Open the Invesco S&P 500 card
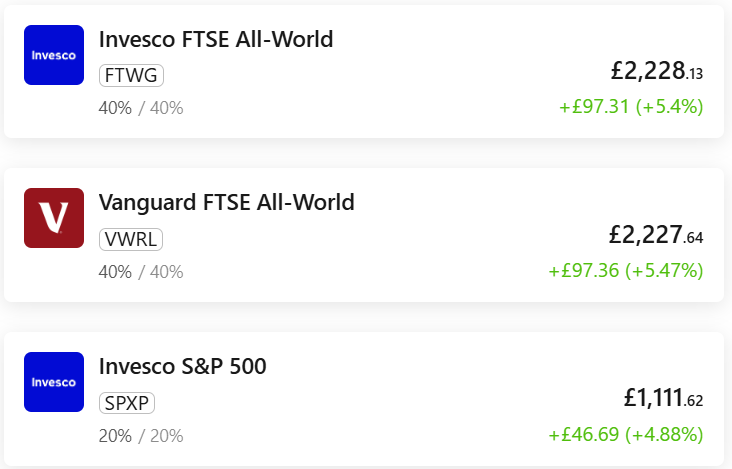 [364, 399]
